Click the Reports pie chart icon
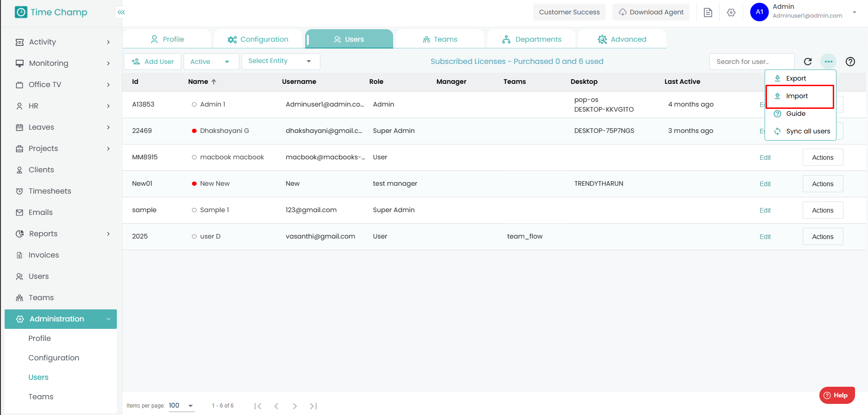 19,234
